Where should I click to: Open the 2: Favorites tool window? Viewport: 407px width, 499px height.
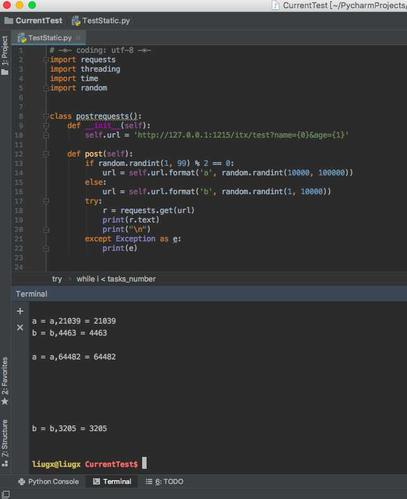click(5, 381)
